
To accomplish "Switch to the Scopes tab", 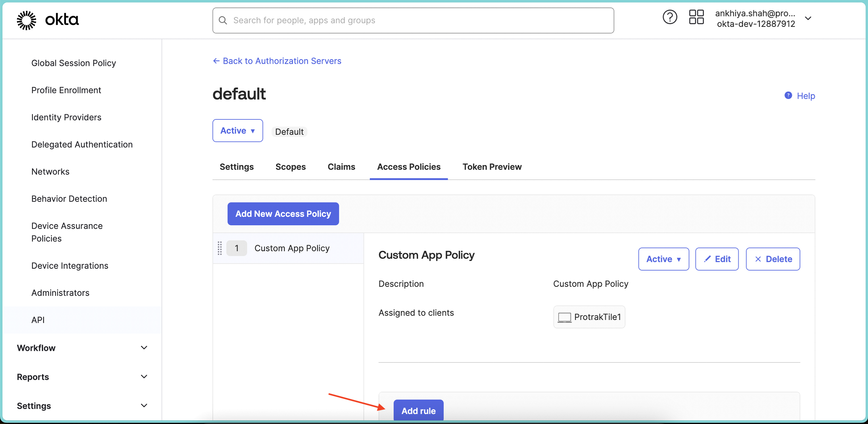I will click(290, 167).
